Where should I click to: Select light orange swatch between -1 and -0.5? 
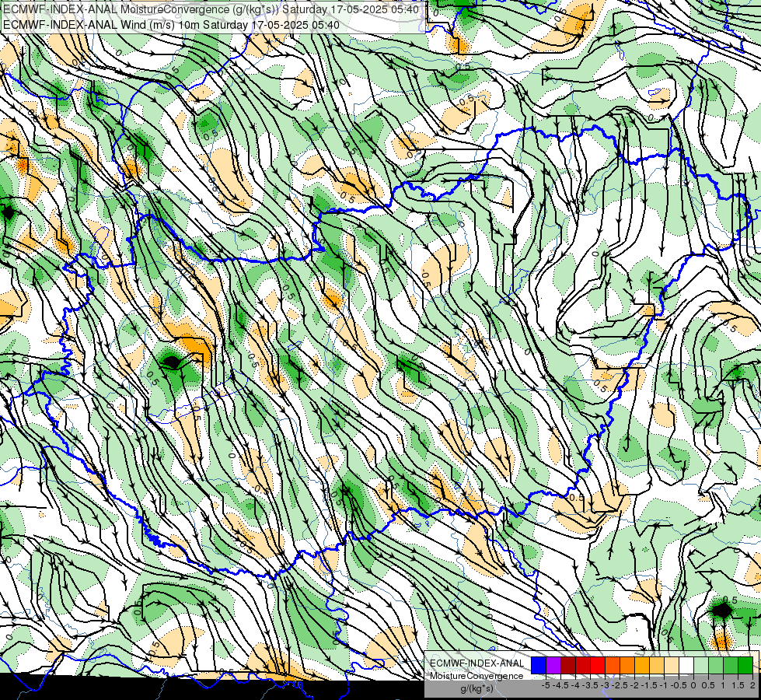(x=657, y=666)
